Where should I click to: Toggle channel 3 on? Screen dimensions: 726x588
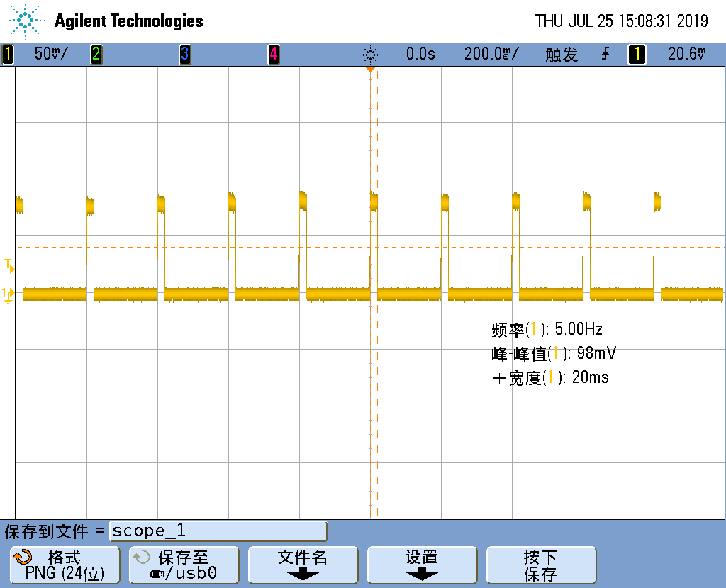tap(184, 54)
